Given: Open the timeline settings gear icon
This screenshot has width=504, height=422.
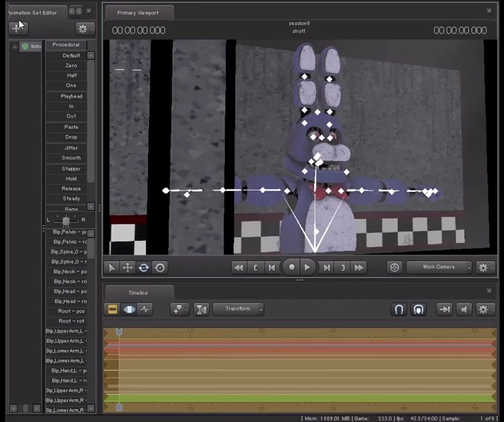Looking at the screenshot, I should pos(483,309).
